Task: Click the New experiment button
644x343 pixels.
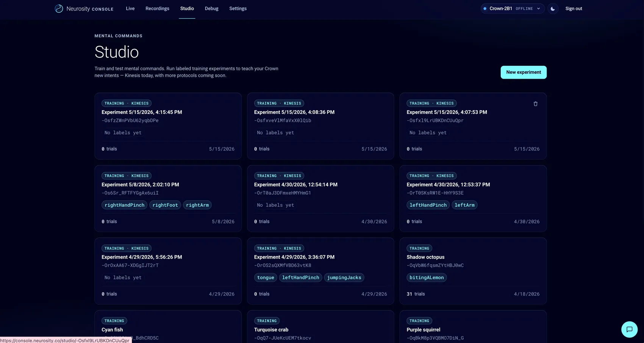Action: [x=524, y=72]
